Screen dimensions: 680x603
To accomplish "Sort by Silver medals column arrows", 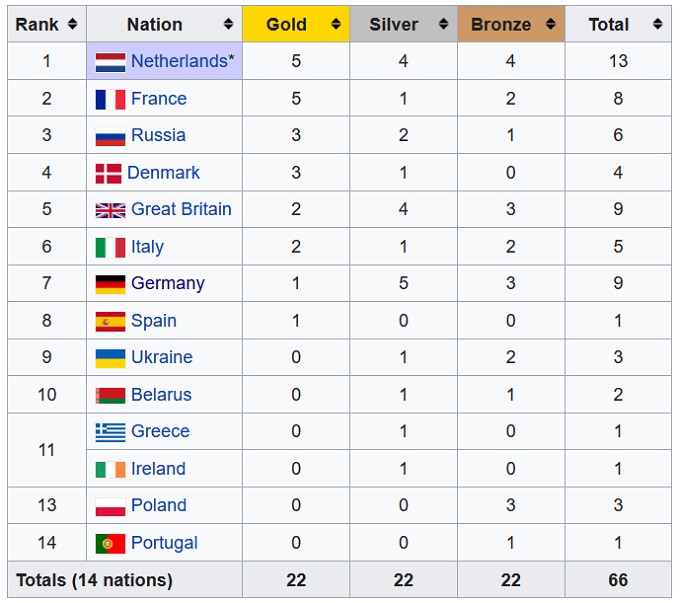I will pyautogui.click(x=444, y=24).
